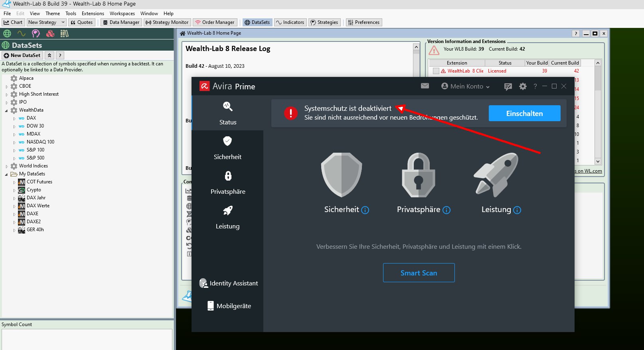Open the red cubes building blocks icon

point(50,33)
